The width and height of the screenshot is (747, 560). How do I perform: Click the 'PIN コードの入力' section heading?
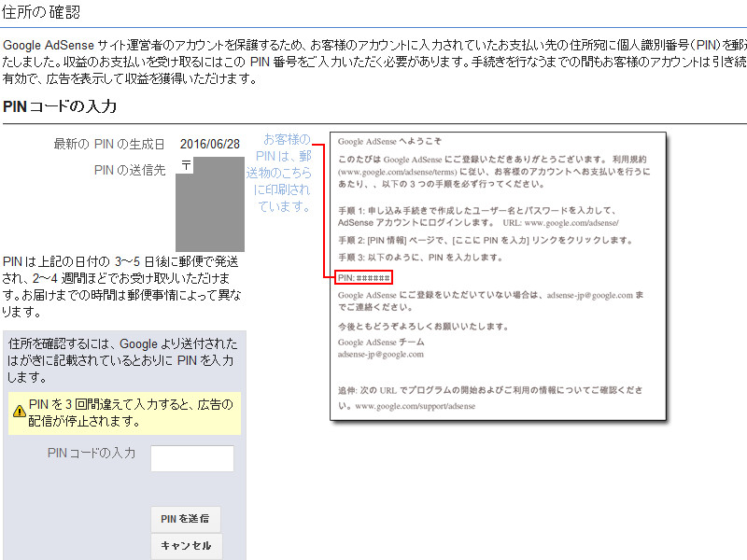pyautogui.click(x=60, y=106)
